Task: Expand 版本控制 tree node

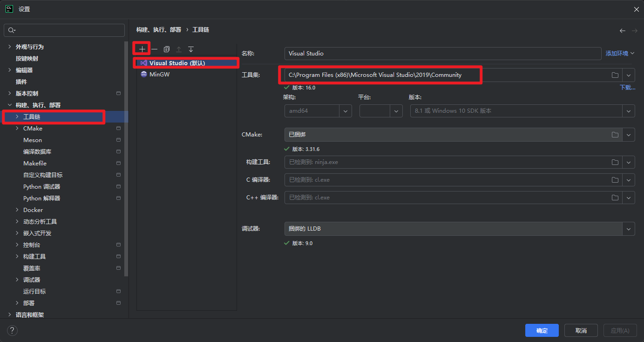Action: tap(10, 94)
